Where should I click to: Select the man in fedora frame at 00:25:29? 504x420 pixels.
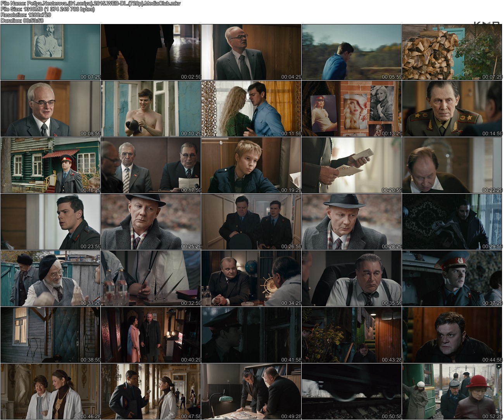click(x=151, y=222)
